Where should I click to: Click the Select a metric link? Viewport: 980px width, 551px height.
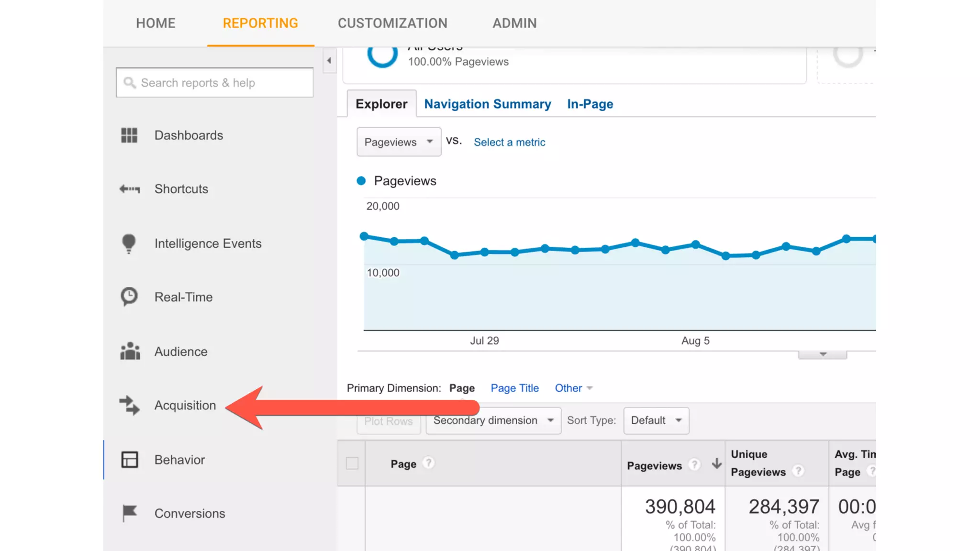[509, 142]
